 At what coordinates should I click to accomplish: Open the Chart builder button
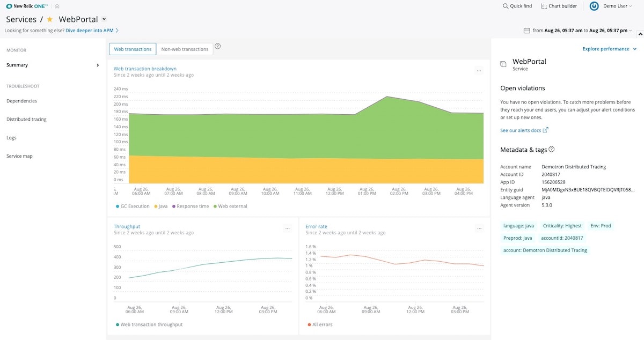[559, 6]
